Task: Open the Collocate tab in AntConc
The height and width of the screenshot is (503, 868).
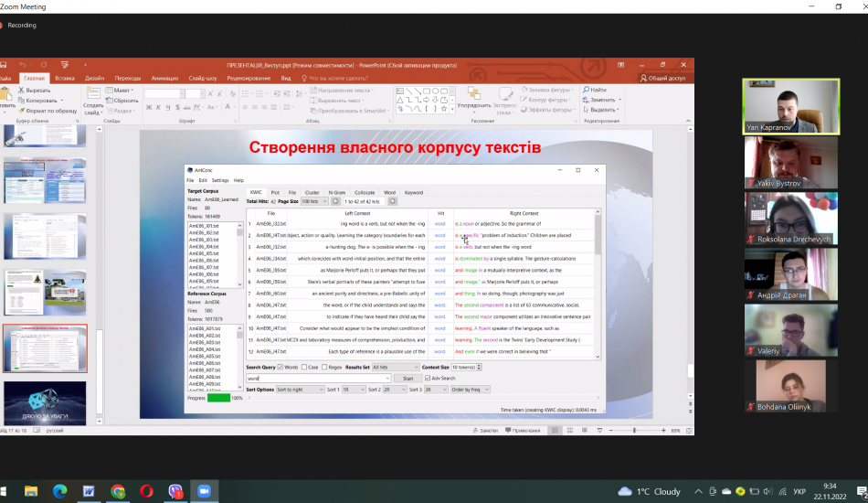Action: point(365,193)
